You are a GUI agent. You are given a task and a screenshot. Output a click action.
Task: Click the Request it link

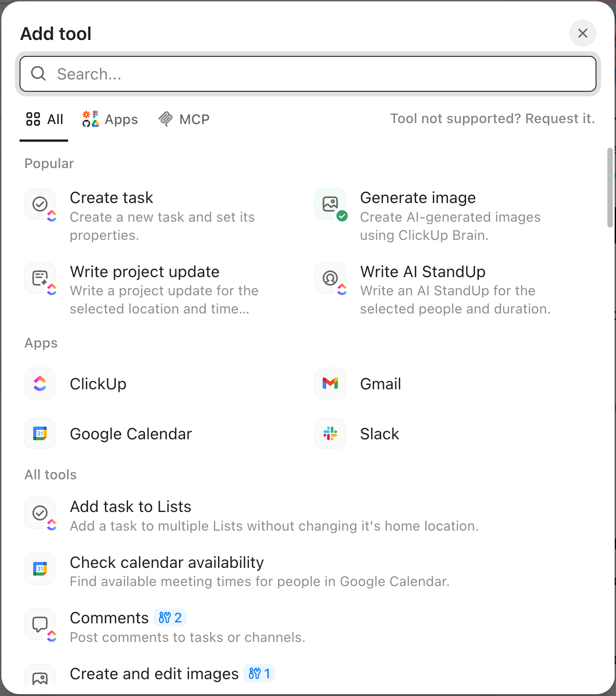pyautogui.click(x=559, y=118)
